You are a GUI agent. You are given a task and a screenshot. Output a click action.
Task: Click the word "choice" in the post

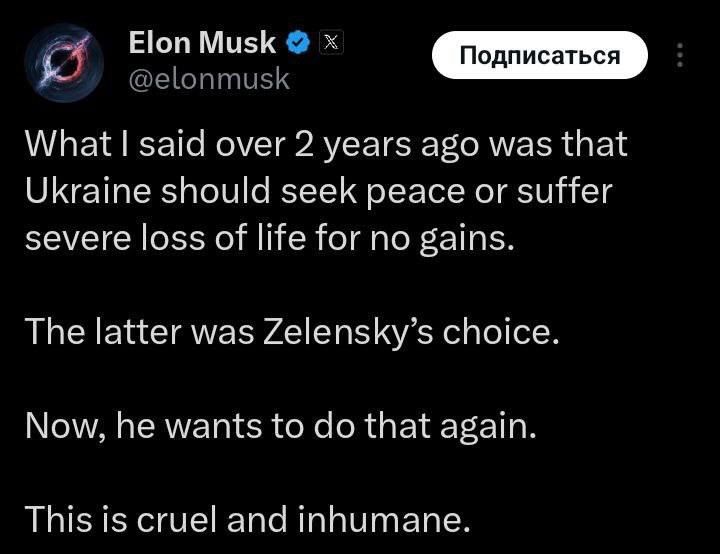pos(497,332)
